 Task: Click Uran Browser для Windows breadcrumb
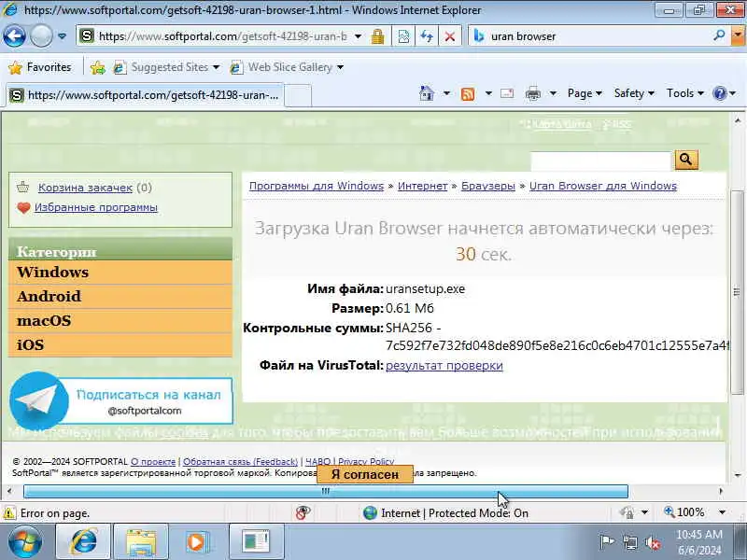pos(602,186)
